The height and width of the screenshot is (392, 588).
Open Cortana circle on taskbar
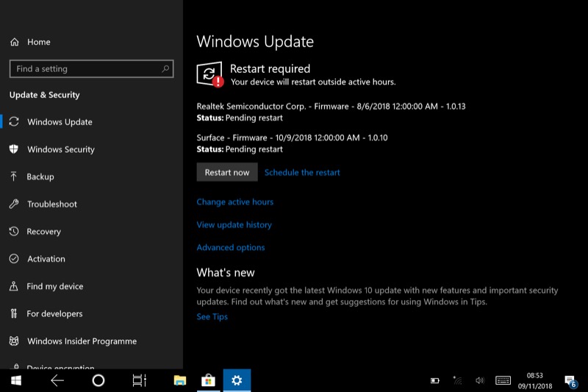(98, 380)
